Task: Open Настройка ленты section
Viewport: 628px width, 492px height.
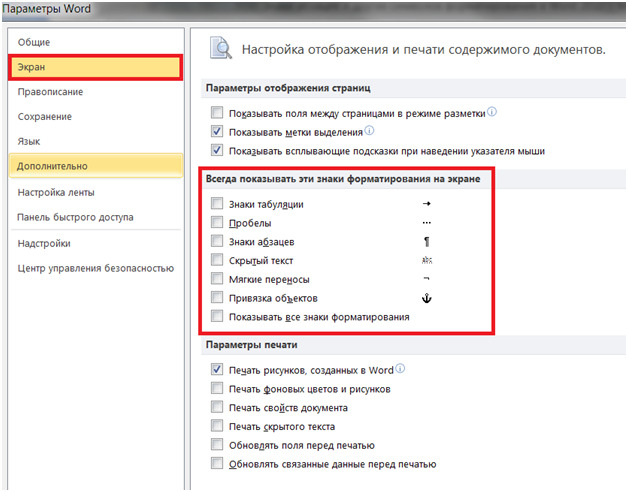Action: 95,192
